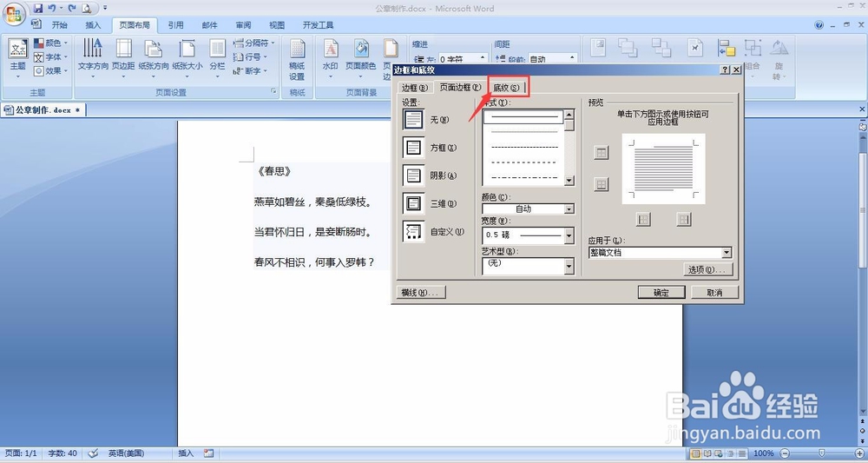Switch to the 邮件 ribbon tab
The height and width of the screenshot is (463, 868).
pos(210,25)
